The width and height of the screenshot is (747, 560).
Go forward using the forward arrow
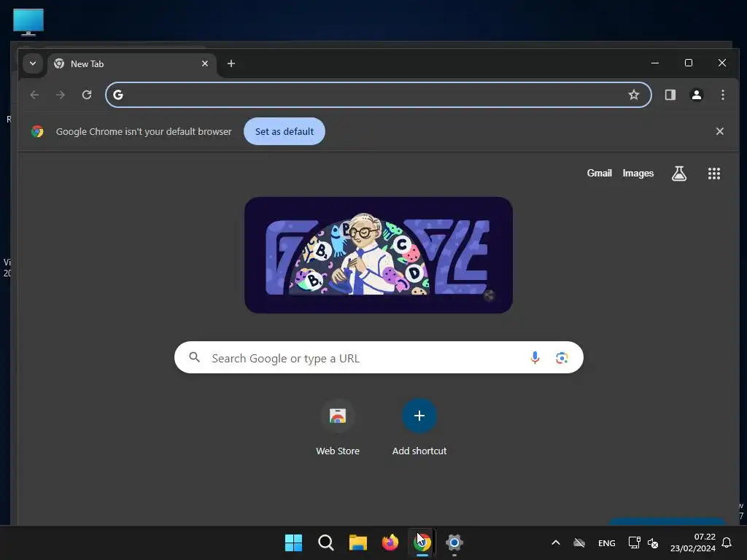[x=60, y=95]
